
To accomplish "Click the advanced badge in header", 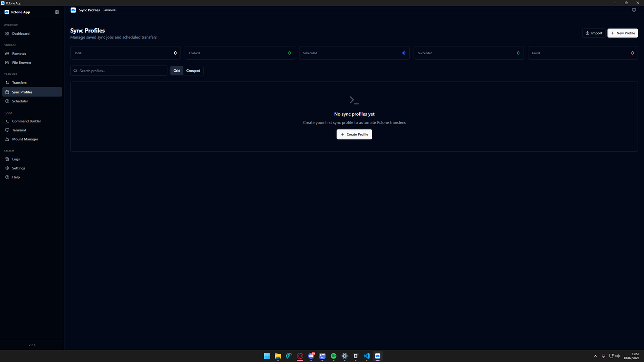I will (x=110, y=10).
